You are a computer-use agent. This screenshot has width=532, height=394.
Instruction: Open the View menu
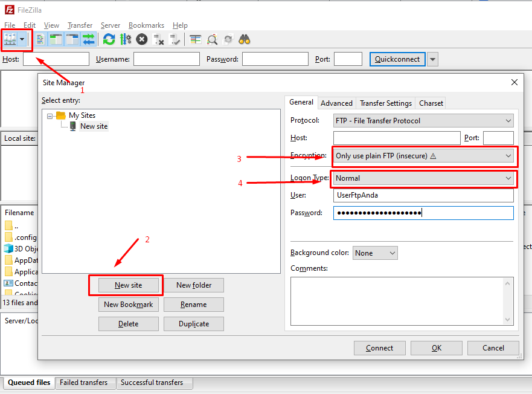tap(51, 25)
